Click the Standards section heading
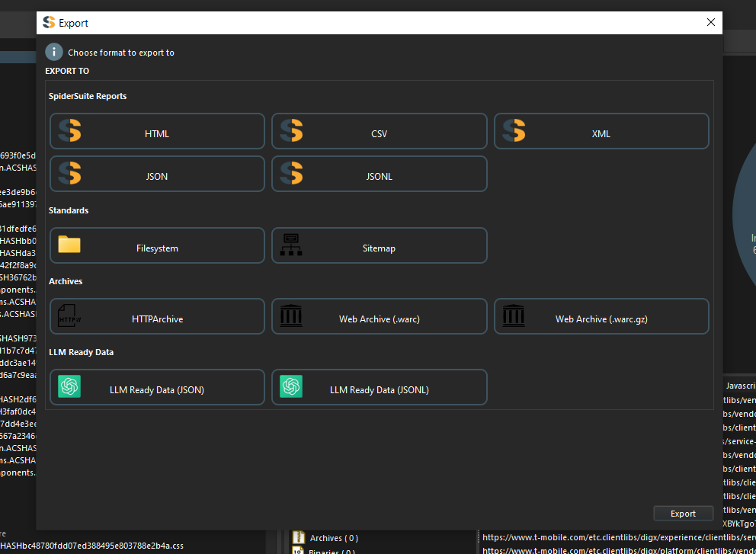This screenshot has height=554, width=756. 69,210
